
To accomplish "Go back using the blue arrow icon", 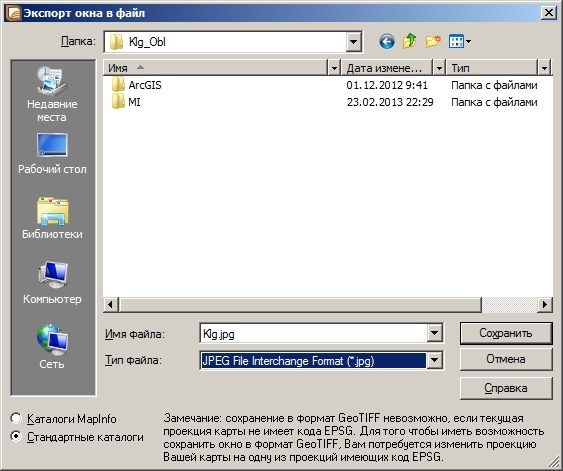I will click(387, 42).
